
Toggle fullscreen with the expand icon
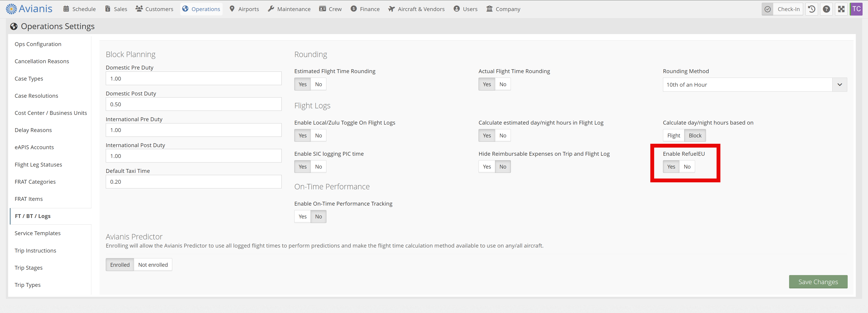click(x=841, y=9)
